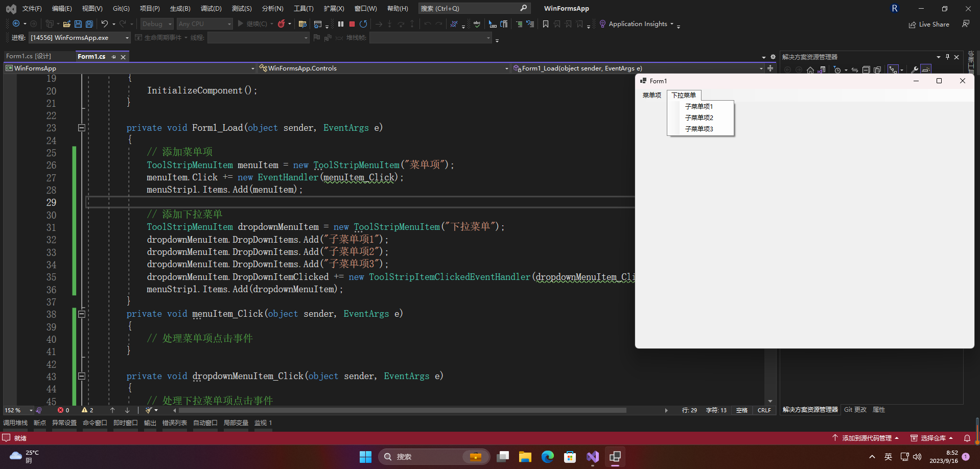The image size is (980, 469).
Task: Click the find in files folder icon
Action: [302, 24]
